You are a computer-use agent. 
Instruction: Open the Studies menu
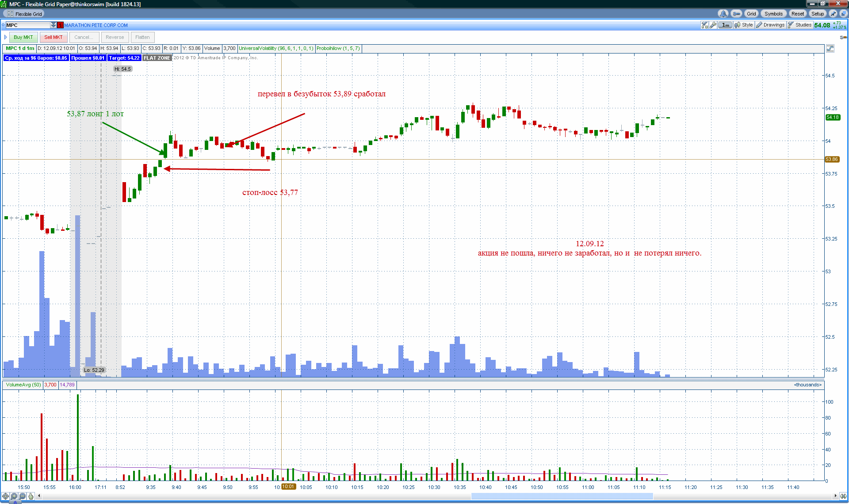(800, 25)
